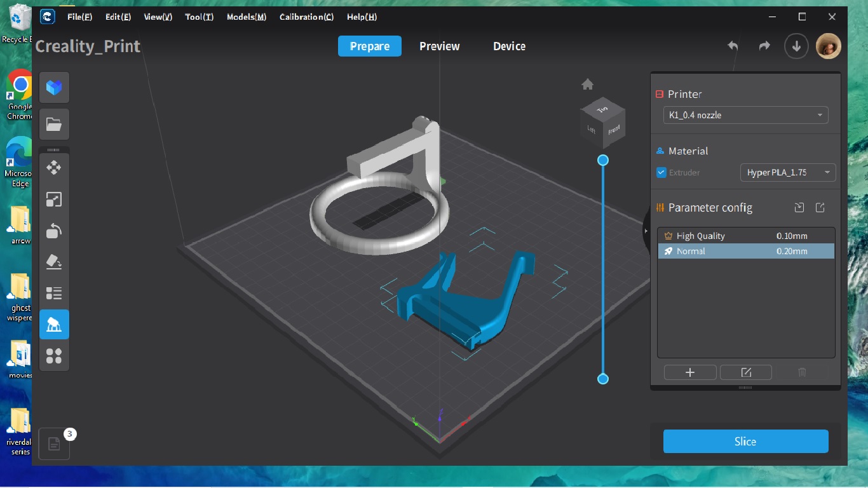Viewport: 868px width, 488px height.
Task: Select the High Quality 0.10mm profile
Action: [745, 235]
